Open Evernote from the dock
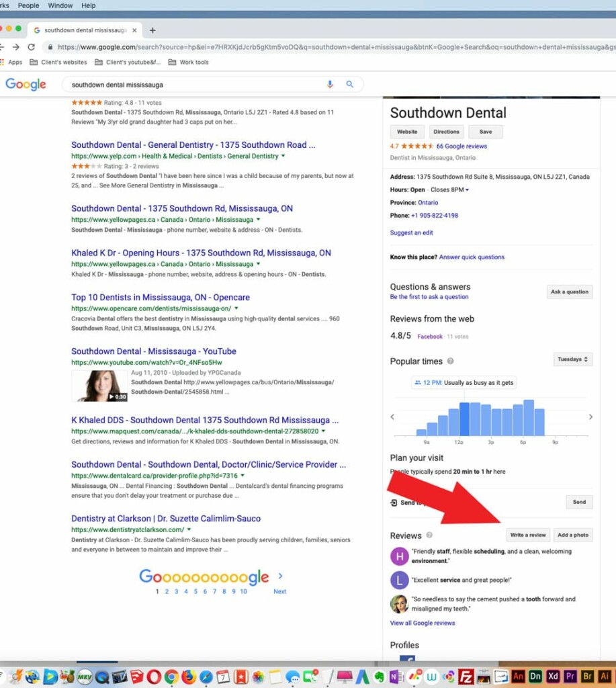Screen dimensions: 616x688 (379, 677)
